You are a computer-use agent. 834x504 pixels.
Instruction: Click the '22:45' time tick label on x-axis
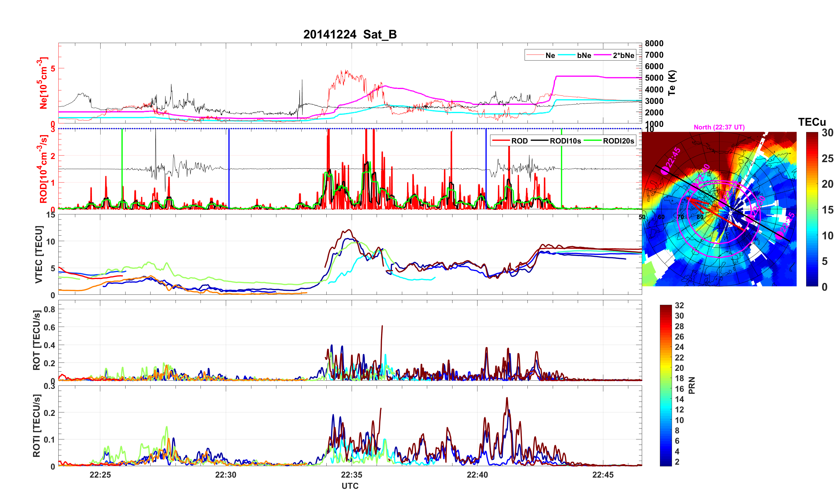[x=603, y=474]
